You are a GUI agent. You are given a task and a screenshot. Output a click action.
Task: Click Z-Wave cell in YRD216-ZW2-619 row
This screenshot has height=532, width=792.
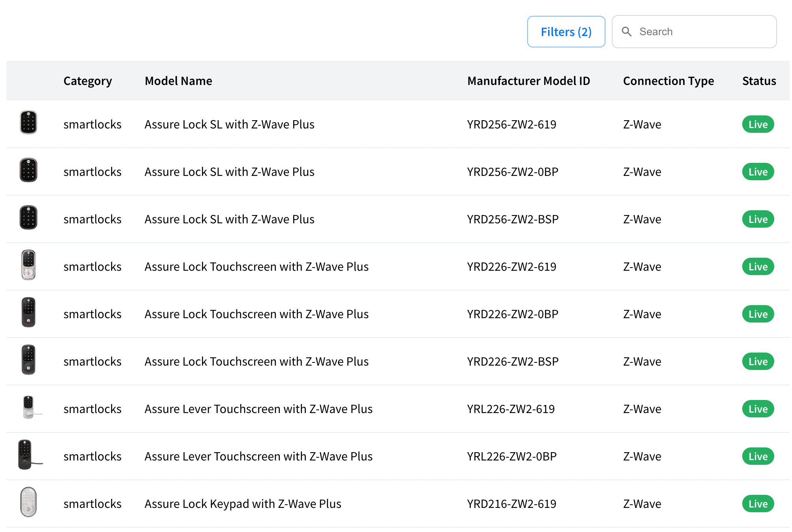point(642,504)
